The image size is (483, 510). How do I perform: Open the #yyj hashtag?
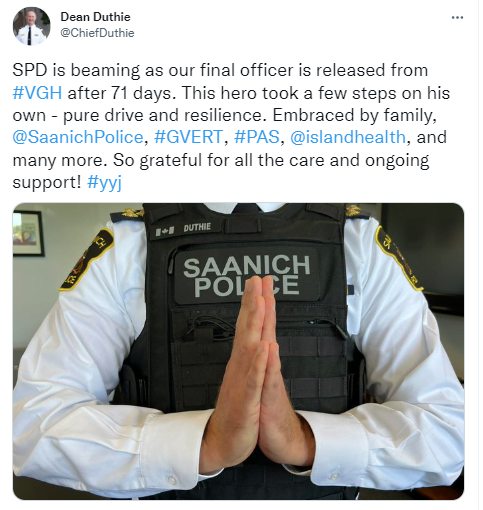point(104,182)
